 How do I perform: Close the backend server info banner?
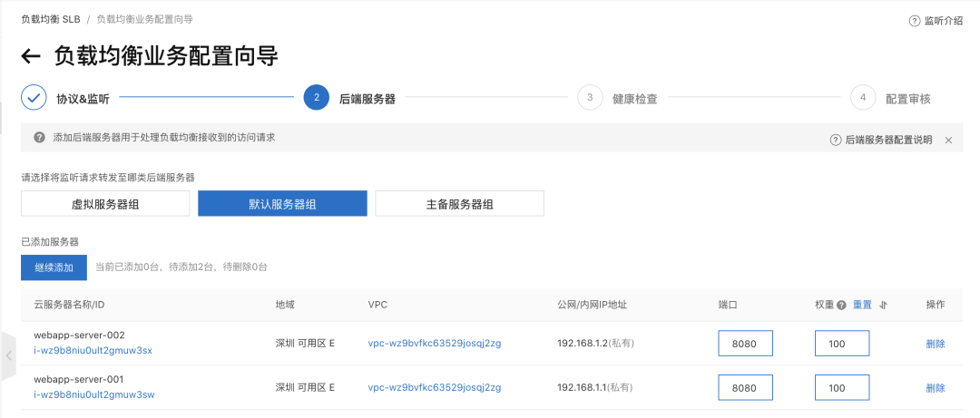(x=949, y=140)
